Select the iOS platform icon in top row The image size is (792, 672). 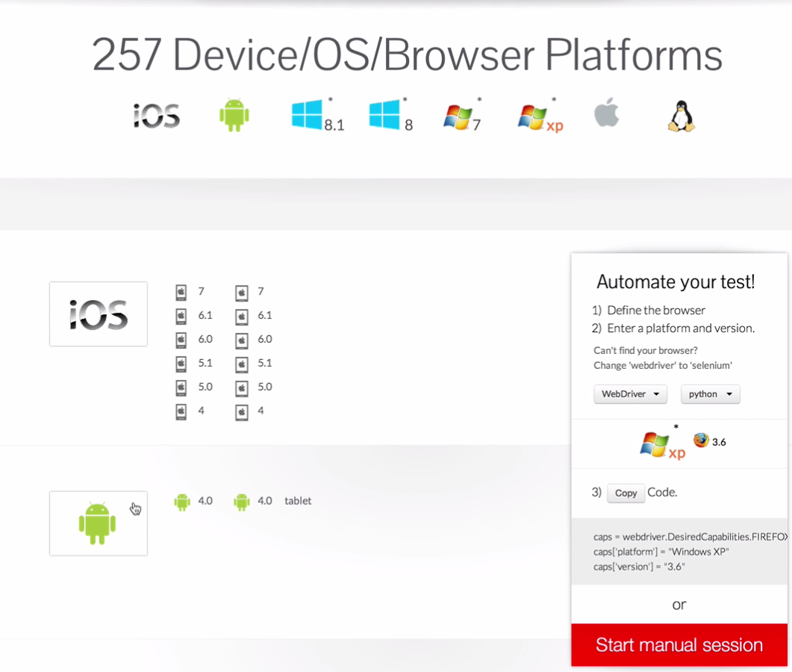click(157, 116)
